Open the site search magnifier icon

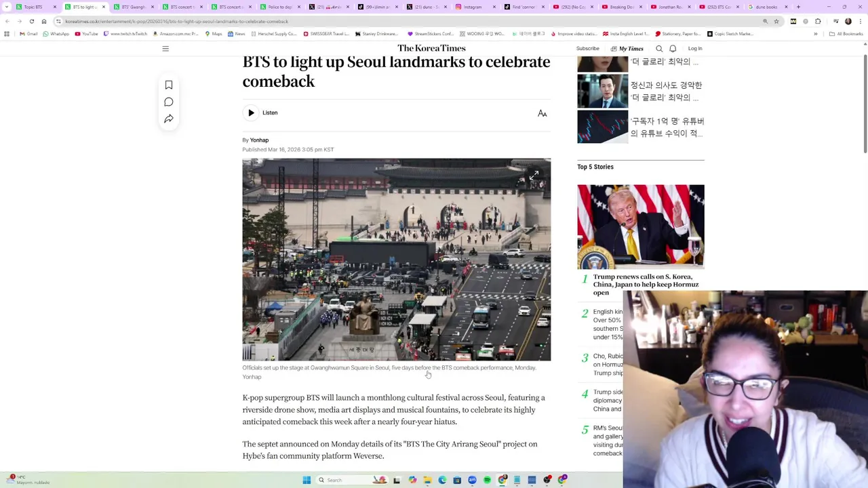[659, 49]
